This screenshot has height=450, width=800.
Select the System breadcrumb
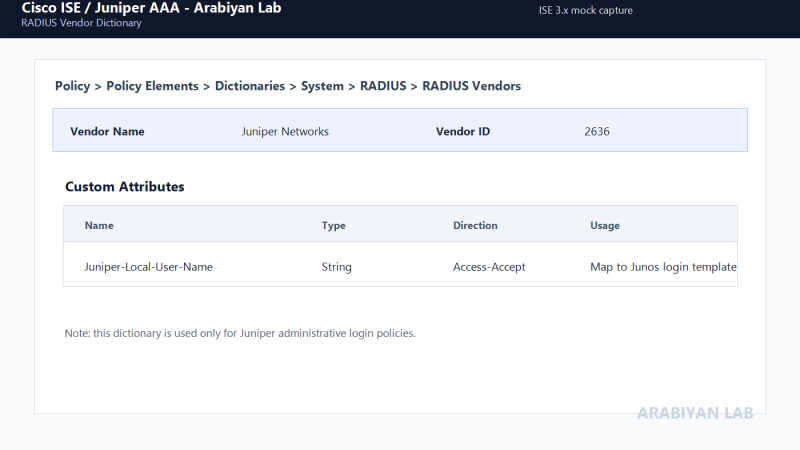[x=322, y=86]
